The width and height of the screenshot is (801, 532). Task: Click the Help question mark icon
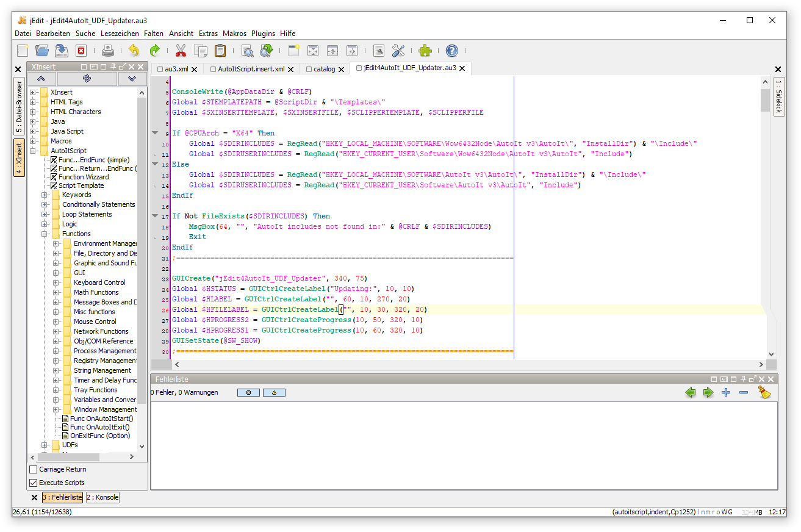(x=451, y=51)
